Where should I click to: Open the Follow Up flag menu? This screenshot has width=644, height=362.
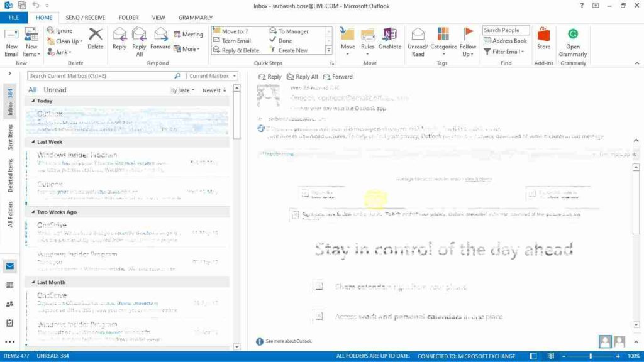pos(468,42)
